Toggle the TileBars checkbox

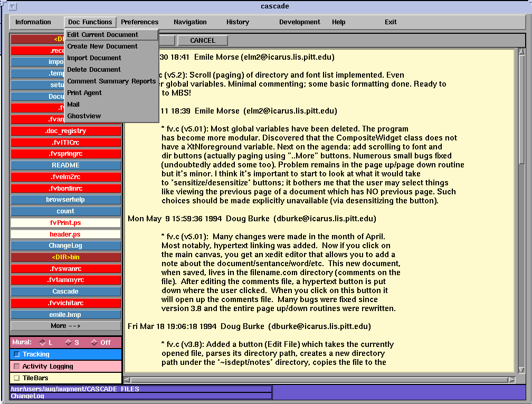point(17,378)
